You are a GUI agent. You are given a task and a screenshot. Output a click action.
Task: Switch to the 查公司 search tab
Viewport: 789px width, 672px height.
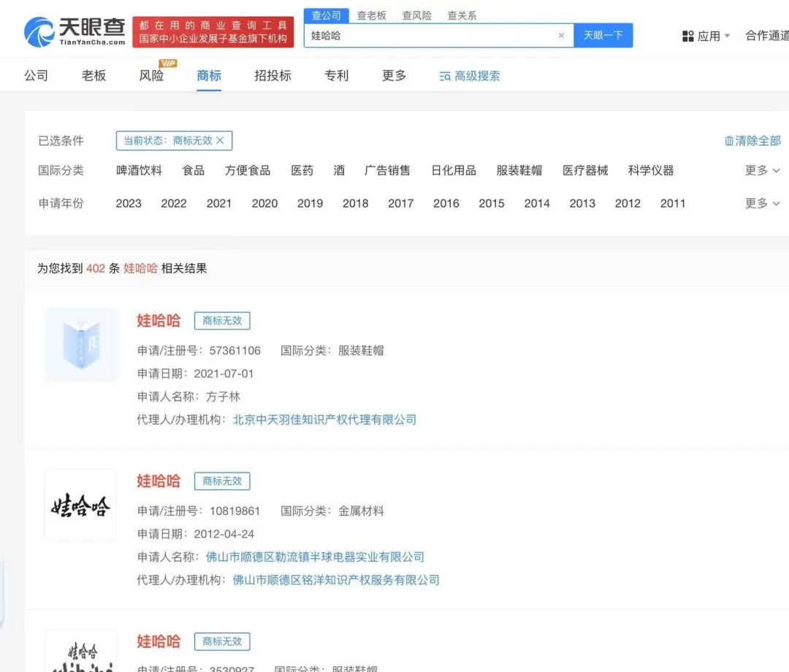pyautogui.click(x=326, y=15)
